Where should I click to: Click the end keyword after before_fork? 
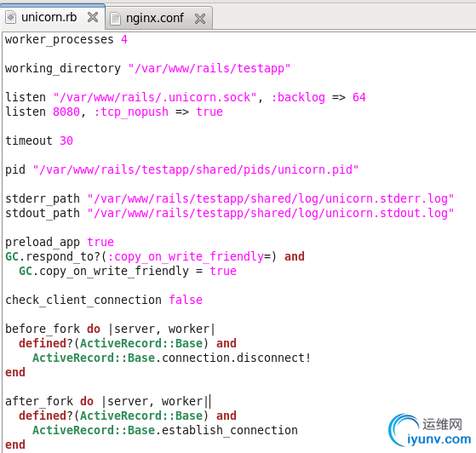[x=15, y=372]
